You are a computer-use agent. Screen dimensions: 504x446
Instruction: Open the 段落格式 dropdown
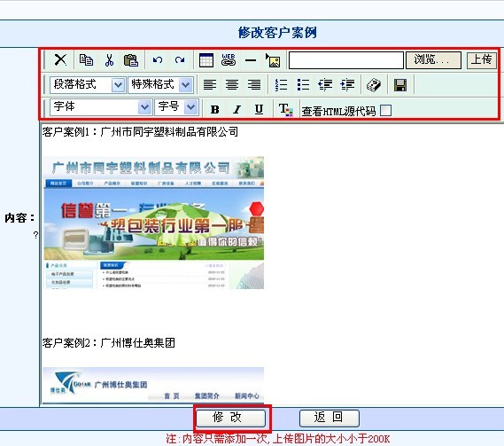tap(87, 85)
